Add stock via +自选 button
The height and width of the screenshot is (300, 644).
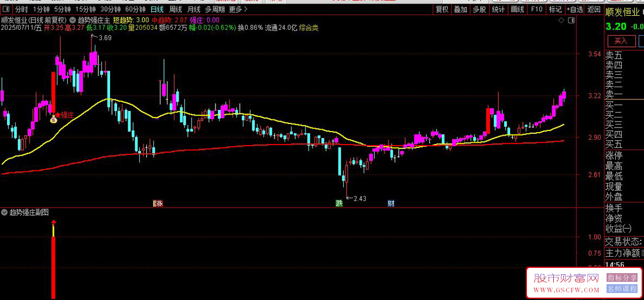pos(574,9)
